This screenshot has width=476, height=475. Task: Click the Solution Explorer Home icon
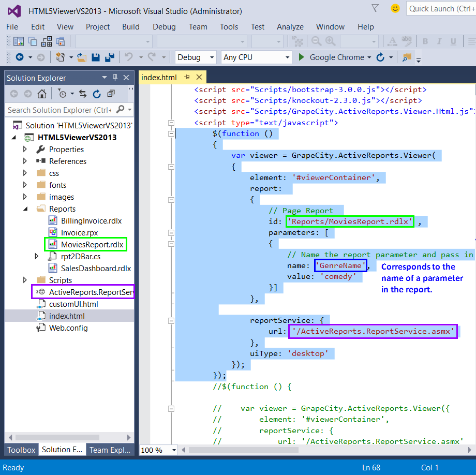tap(42, 94)
